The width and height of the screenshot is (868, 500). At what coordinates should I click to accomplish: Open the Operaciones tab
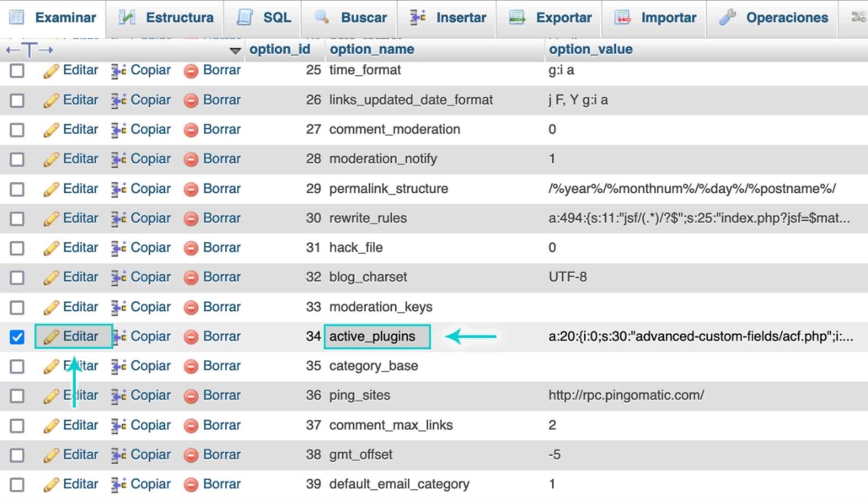coord(774,17)
